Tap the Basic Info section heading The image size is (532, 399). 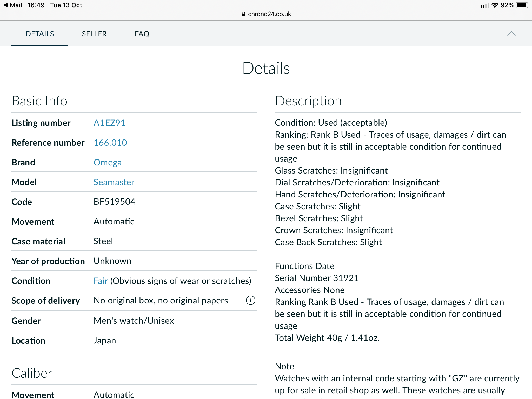[39, 101]
